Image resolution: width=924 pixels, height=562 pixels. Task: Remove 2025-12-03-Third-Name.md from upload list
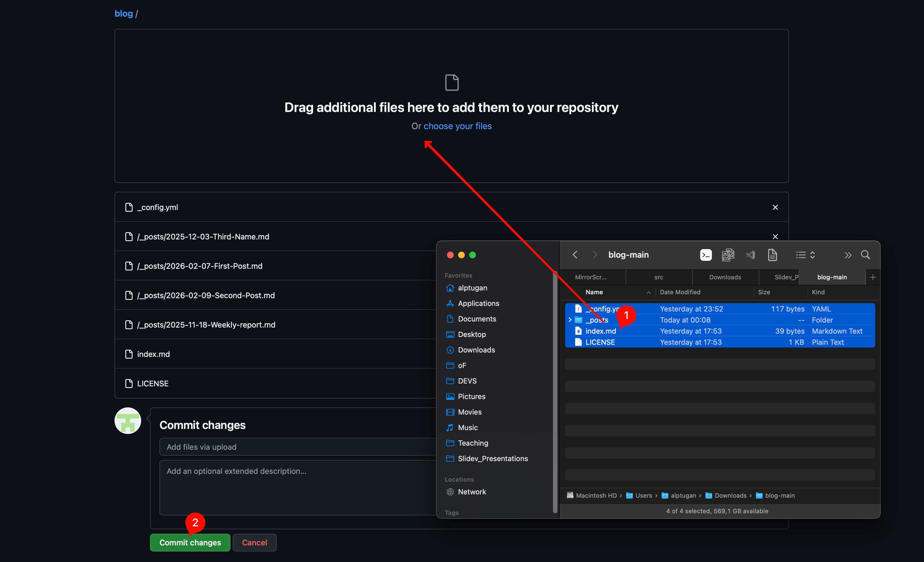775,236
